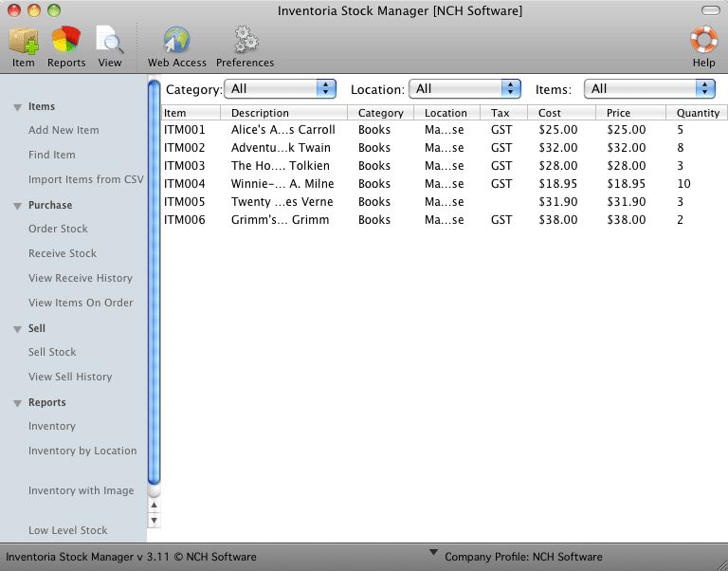Open the Items filter dropdown

649,88
